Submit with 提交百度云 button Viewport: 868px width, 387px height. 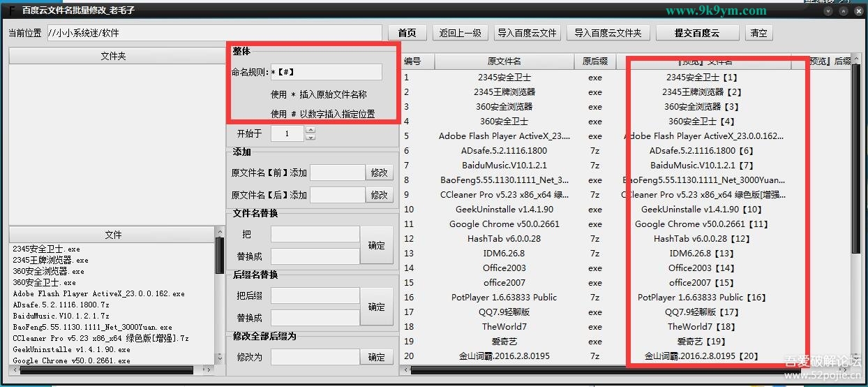click(696, 33)
